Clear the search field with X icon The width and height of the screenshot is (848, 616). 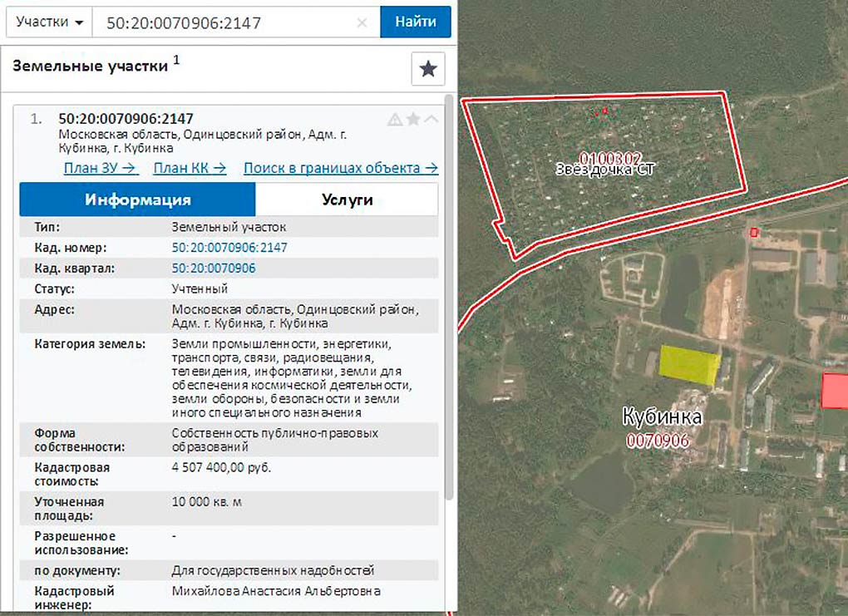click(362, 23)
